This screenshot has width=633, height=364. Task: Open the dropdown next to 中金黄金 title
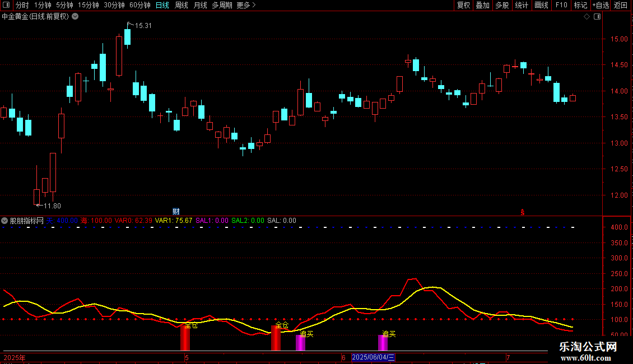point(75,17)
